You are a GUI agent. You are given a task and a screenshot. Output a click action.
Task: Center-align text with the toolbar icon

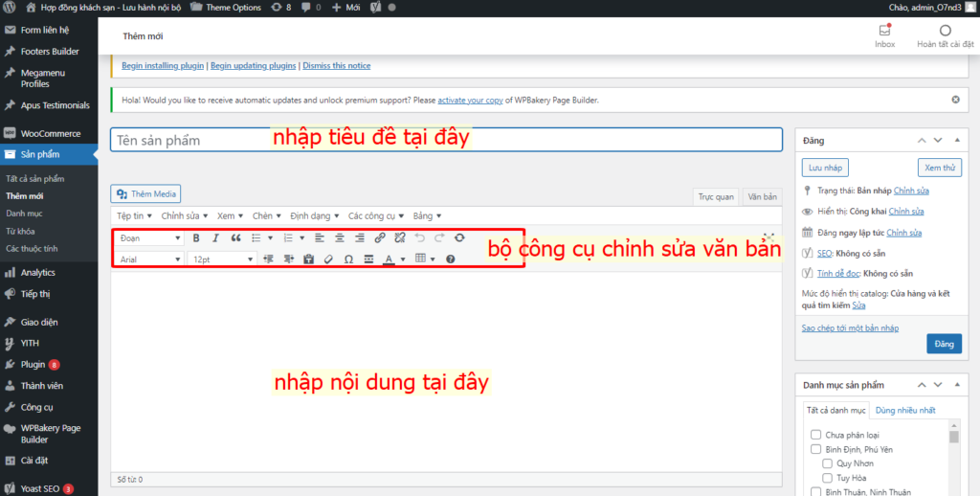click(339, 237)
